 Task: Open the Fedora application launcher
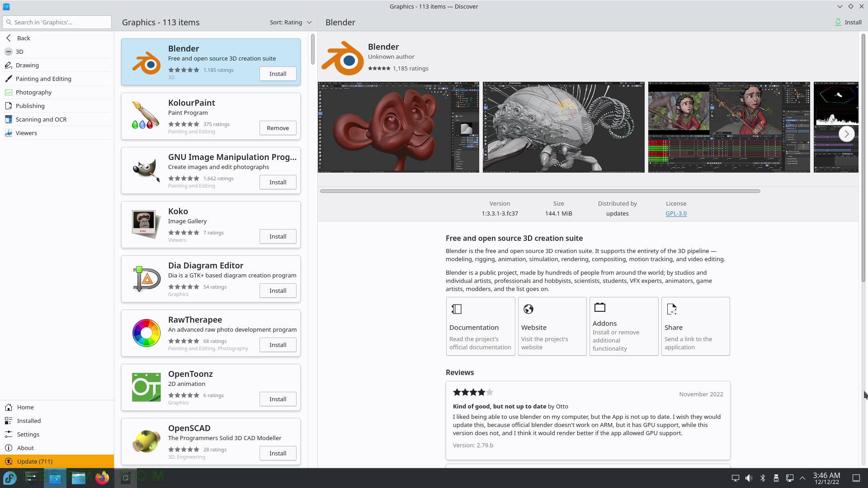tap(10, 478)
